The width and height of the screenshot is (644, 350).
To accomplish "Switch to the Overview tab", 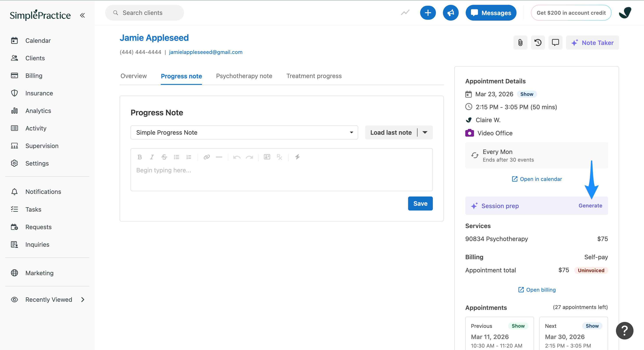I will [x=133, y=76].
